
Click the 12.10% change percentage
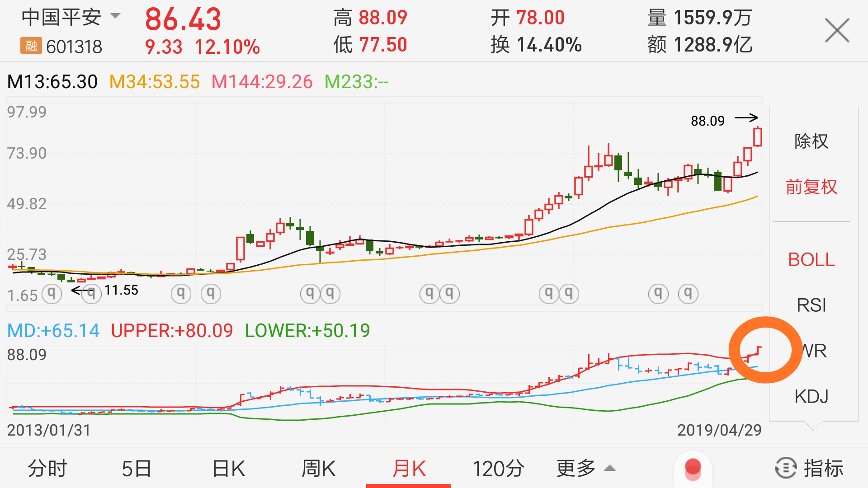[227, 47]
